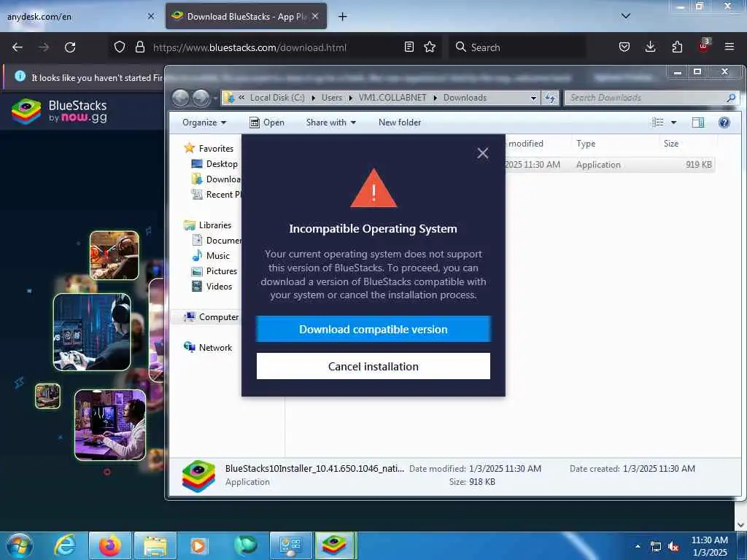The image size is (747, 560).
Task: Open Firefox extensions icon
Action: 677,47
